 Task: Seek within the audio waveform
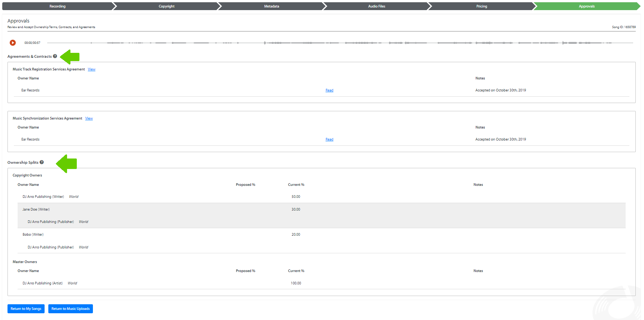click(340, 43)
